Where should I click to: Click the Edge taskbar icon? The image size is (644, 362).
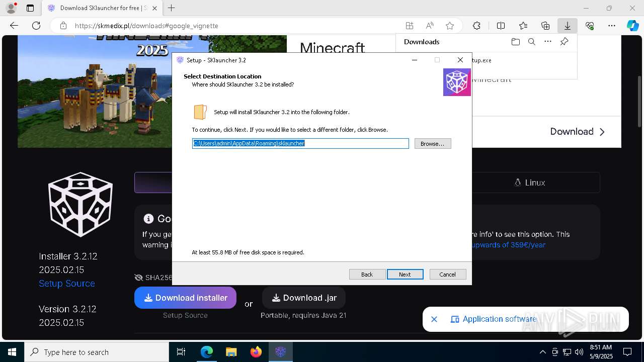click(207, 352)
